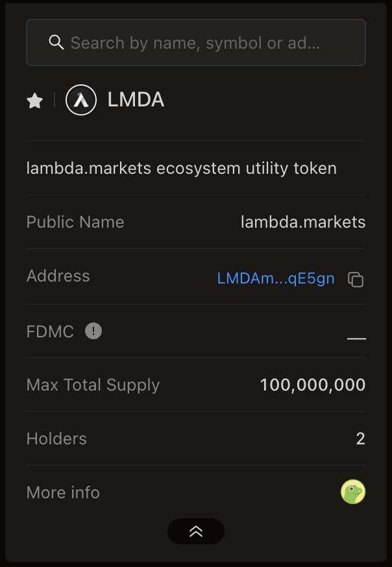
Task: Collapse the token details panel
Action: pos(196,531)
